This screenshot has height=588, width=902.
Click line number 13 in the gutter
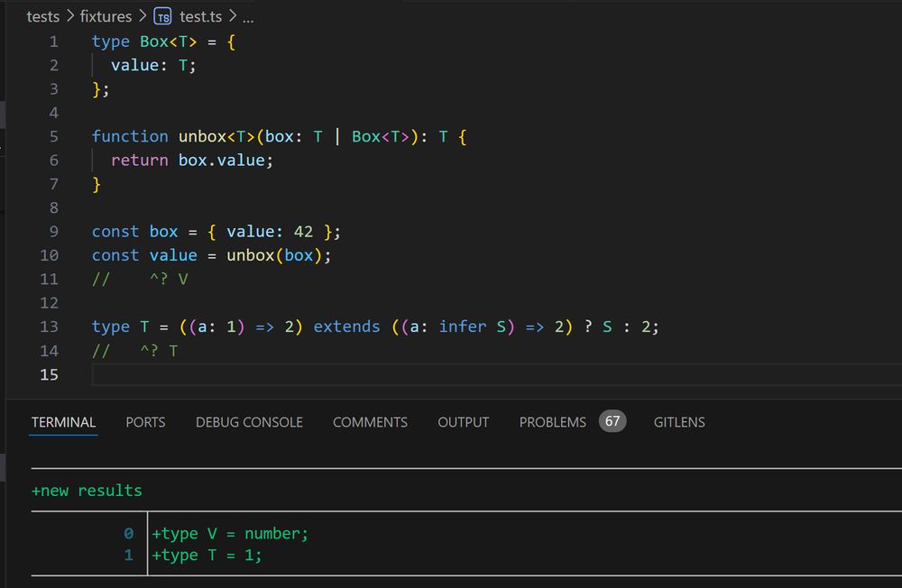(x=49, y=326)
